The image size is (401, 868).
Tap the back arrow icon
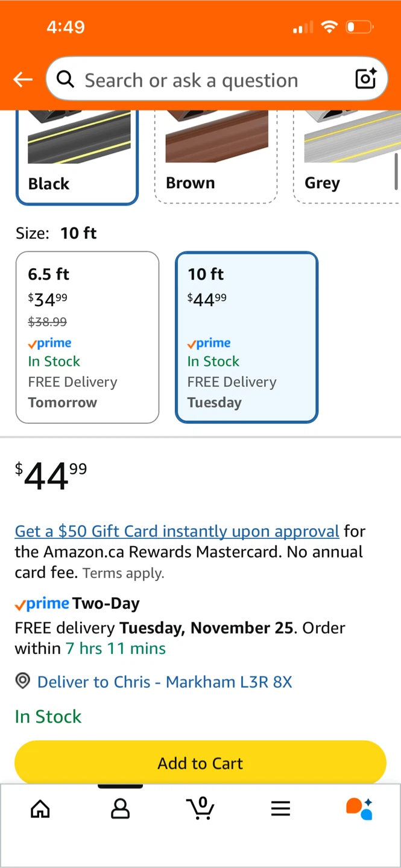pyautogui.click(x=23, y=80)
